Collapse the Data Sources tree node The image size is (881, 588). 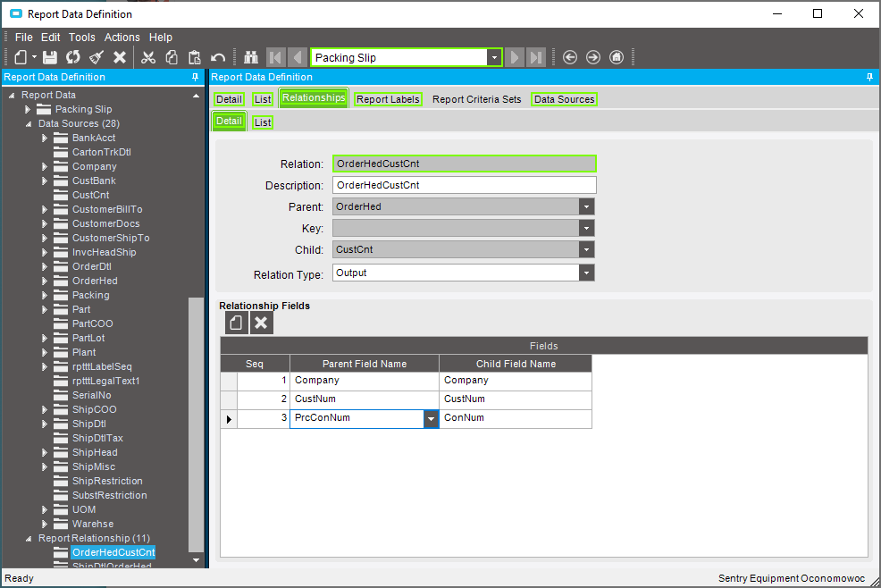[x=28, y=123]
